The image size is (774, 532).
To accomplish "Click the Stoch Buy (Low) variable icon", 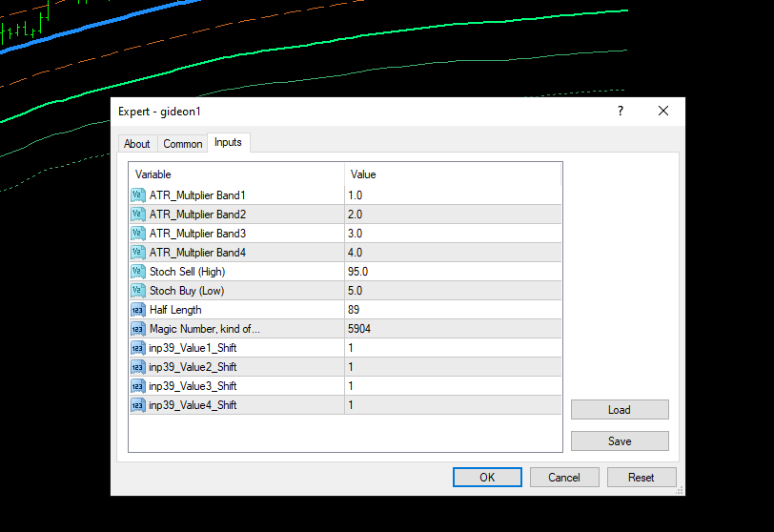I will tap(137, 291).
